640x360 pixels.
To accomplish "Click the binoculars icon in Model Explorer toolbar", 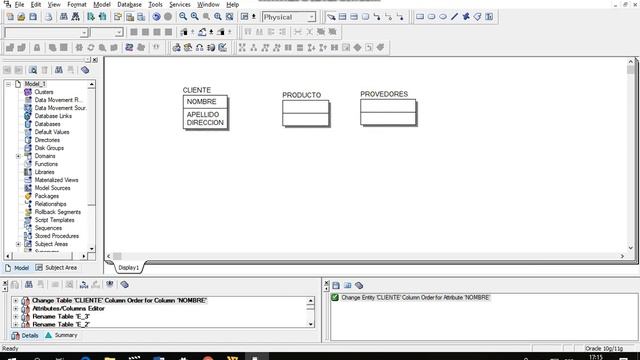I will point(59,70).
